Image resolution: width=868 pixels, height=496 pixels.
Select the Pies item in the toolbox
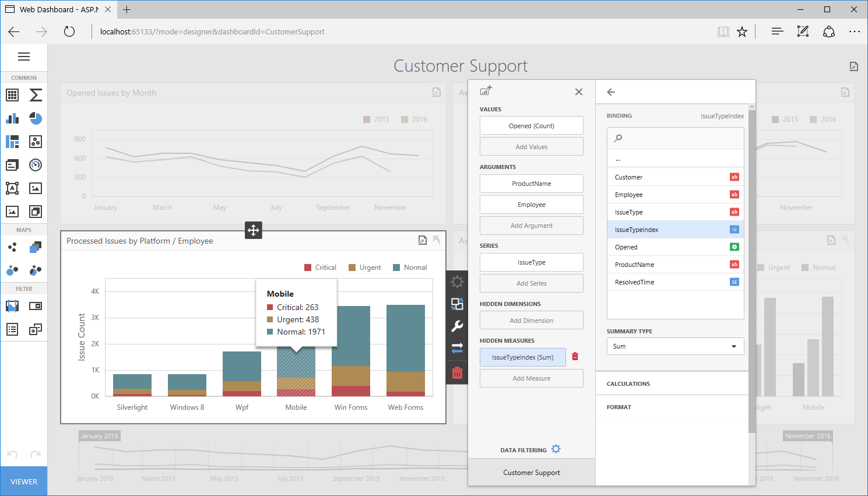[36, 118]
